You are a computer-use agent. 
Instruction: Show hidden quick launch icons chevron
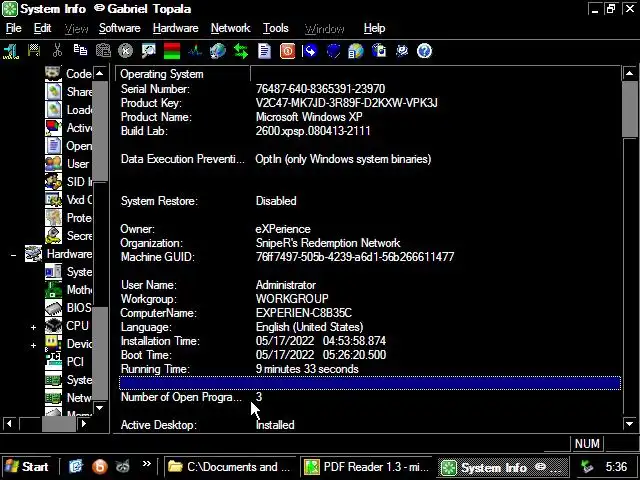point(147,464)
